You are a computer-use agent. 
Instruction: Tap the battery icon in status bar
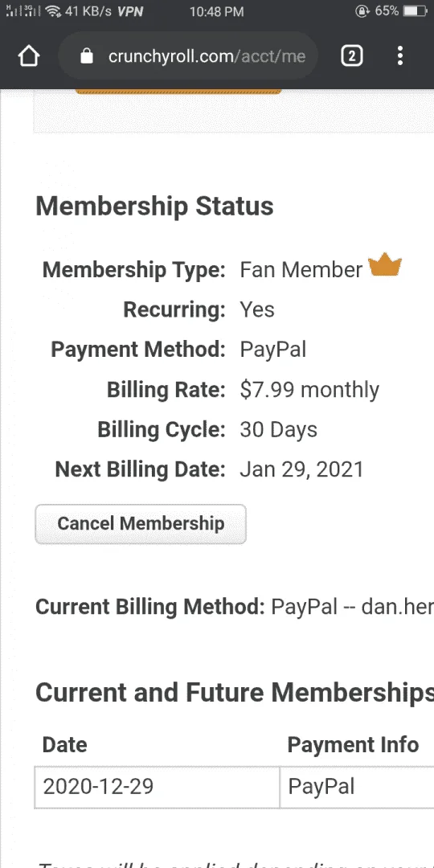[x=415, y=11]
